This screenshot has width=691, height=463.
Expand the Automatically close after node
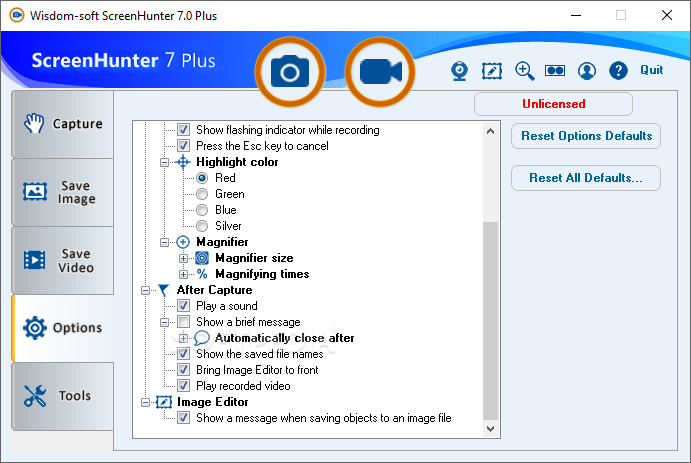point(183,338)
